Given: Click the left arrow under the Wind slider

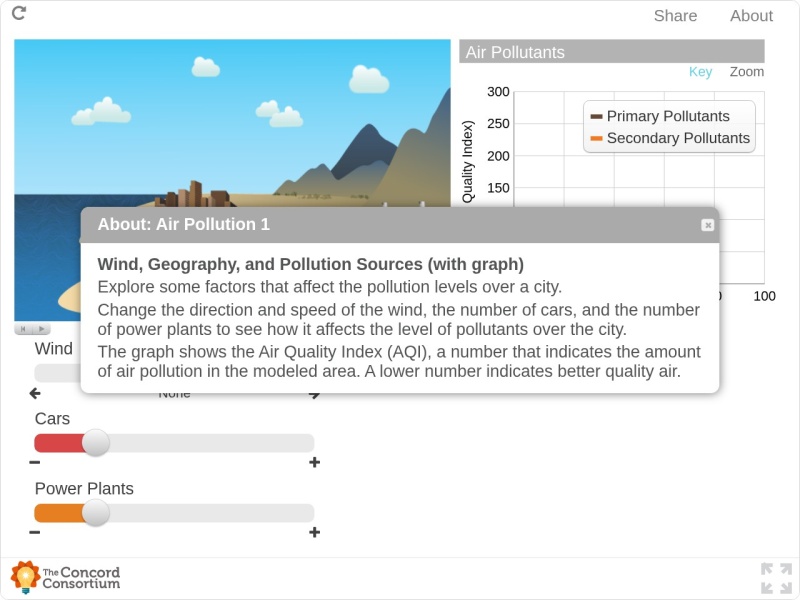Looking at the screenshot, I should pos(35,394).
